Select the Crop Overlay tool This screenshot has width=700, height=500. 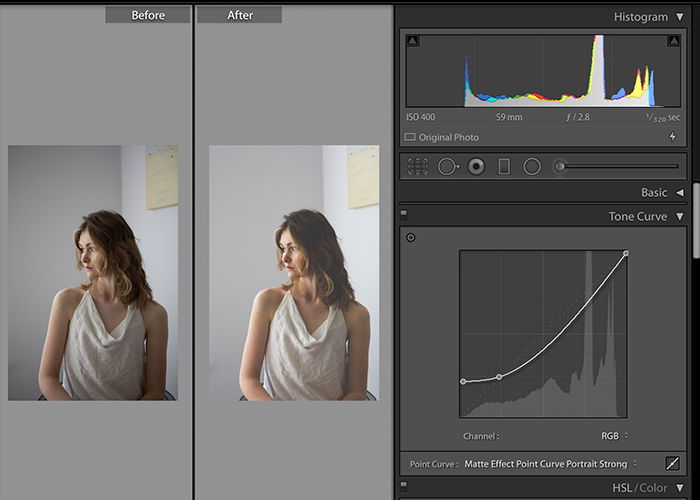point(417,167)
